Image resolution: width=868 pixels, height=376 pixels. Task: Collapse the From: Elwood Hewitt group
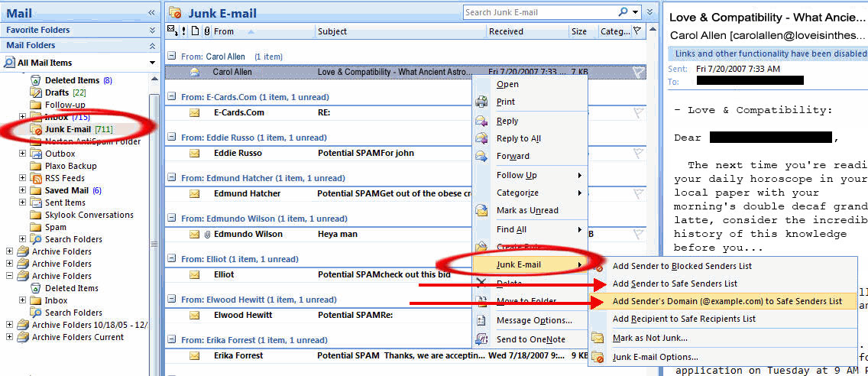pyautogui.click(x=172, y=300)
